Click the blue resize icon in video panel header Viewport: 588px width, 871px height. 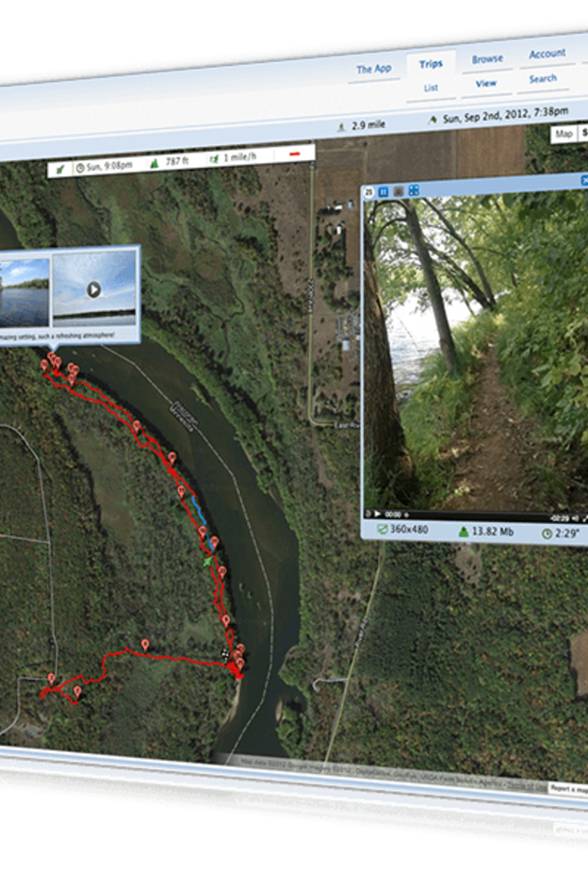384,191
